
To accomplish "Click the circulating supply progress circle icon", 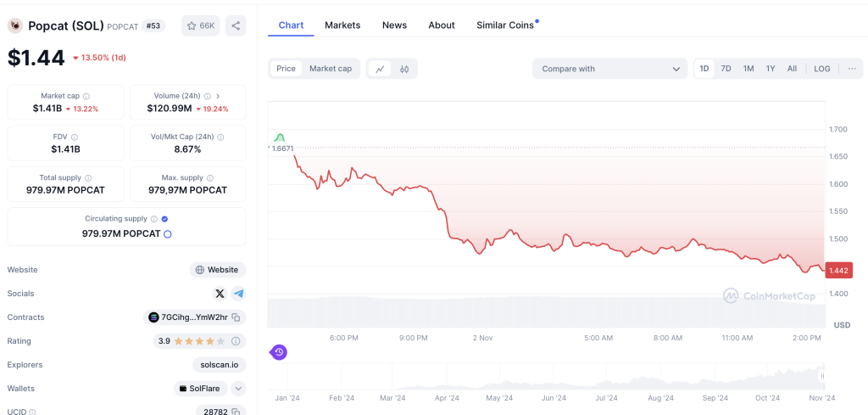I will click(x=168, y=234).
